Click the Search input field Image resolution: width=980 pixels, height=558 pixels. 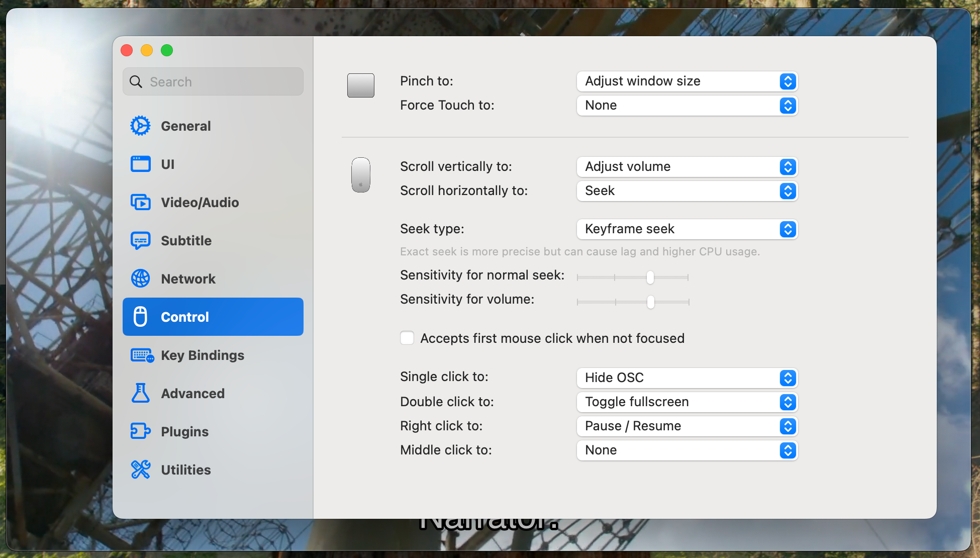[x=213, y=81]
